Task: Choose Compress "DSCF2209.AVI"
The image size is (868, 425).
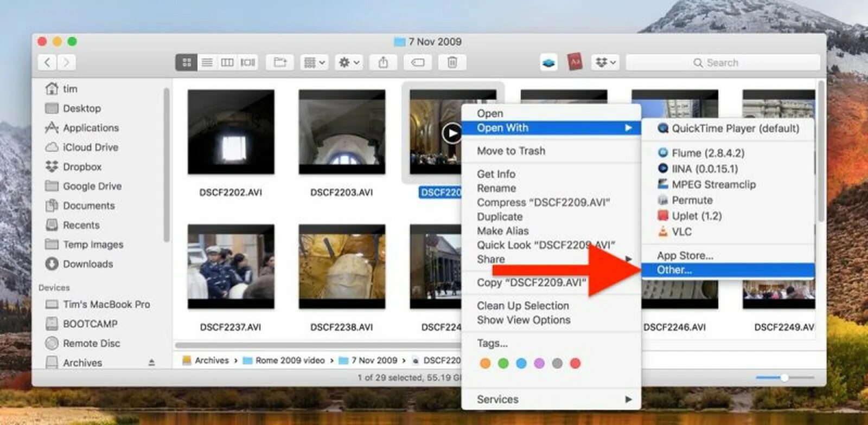Action: click(543, 202)
